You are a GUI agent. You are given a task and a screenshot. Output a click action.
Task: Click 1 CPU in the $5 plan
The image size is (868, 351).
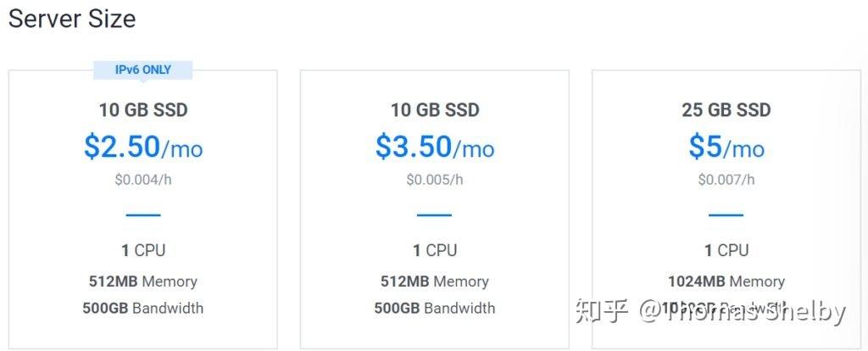(x=726, y=250)
